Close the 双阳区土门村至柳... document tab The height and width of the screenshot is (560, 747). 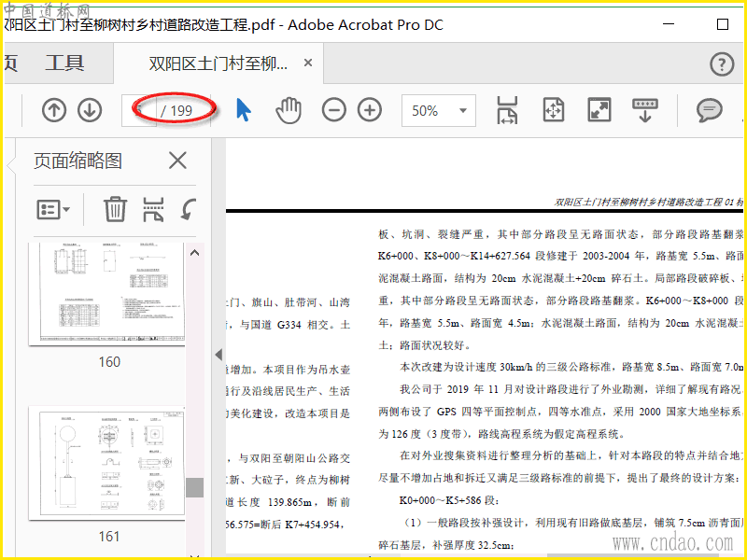(308, 63)
